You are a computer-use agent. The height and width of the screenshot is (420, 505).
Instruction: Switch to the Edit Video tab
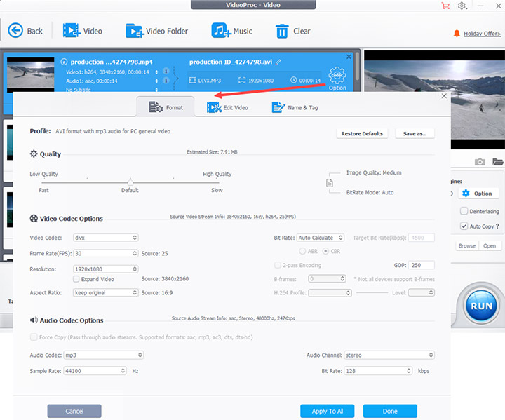[x=227, y=107]
